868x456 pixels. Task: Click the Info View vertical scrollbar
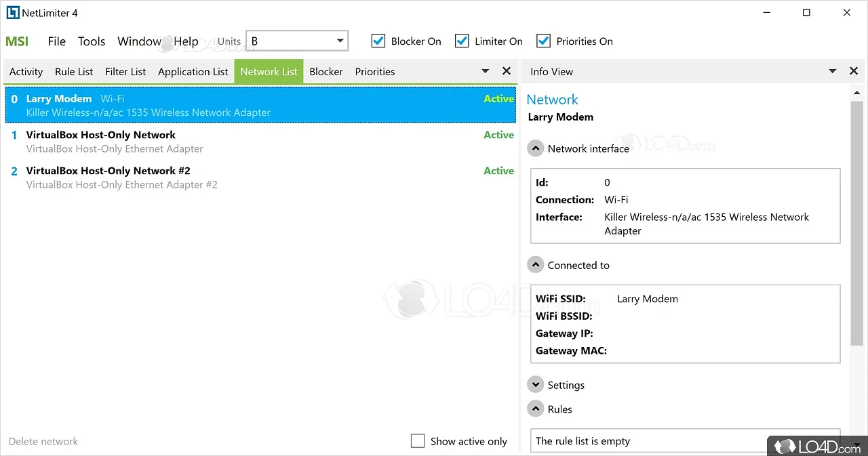click(856, 224)
